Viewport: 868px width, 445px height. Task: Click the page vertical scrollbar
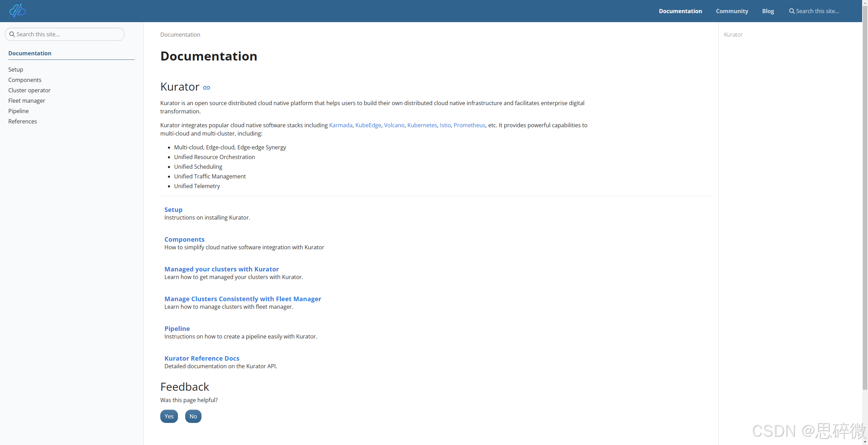pos(865,207)
